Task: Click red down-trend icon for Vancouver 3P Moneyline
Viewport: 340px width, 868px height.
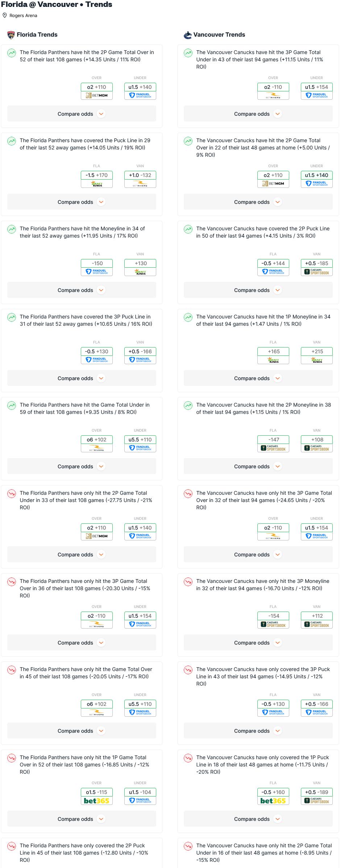Action: pos(188,582)
